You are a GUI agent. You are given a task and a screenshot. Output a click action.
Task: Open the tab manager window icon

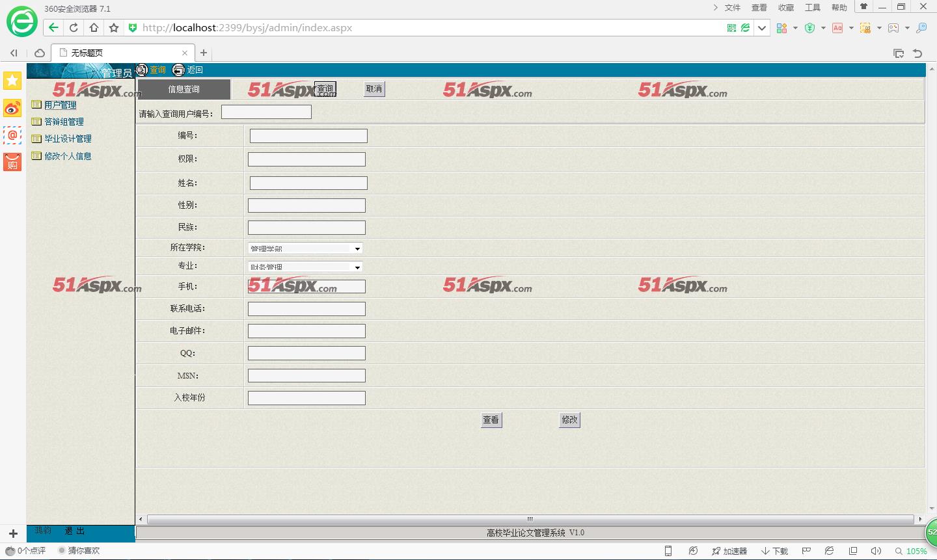coord(899,53)
